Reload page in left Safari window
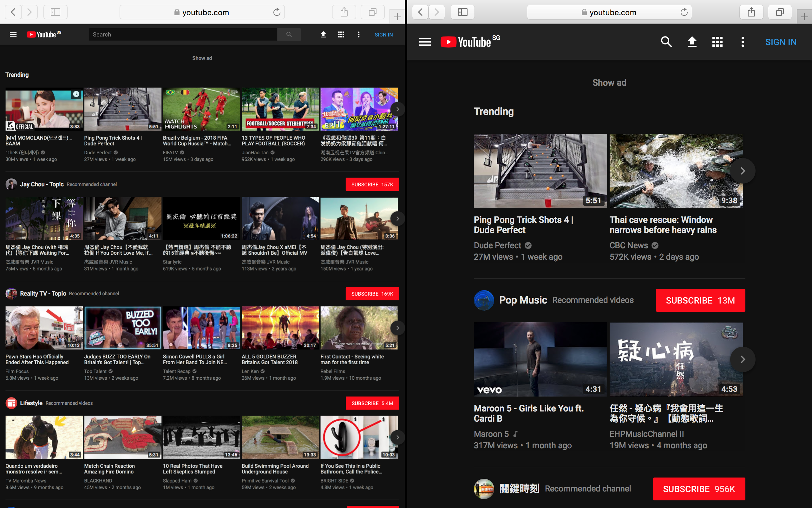Viewport: 812px width, 508px height. (x=277, y=12)
